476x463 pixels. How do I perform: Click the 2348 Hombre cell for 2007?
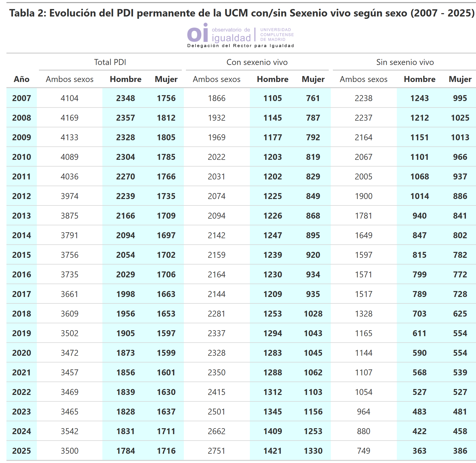click(126, 98)
